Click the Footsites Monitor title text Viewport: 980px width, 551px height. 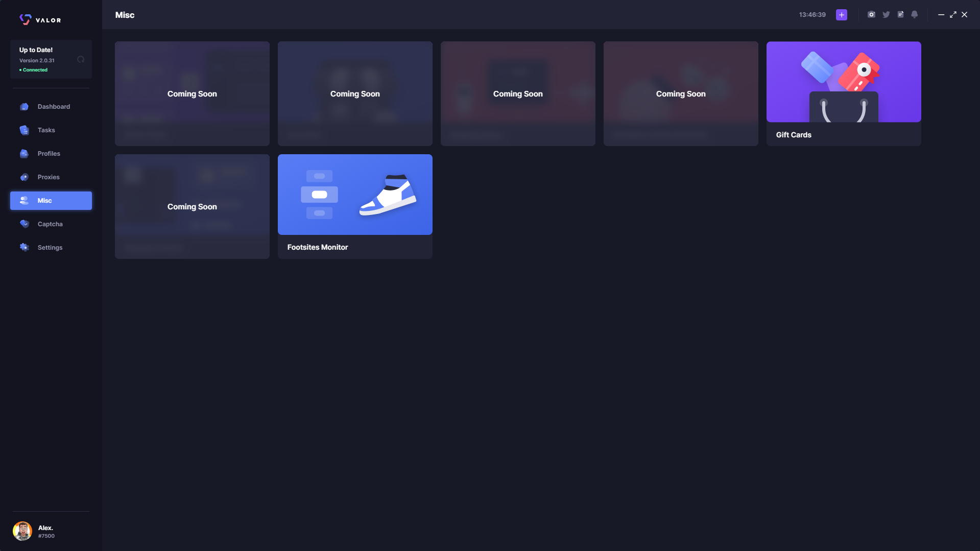click(317, 247)
